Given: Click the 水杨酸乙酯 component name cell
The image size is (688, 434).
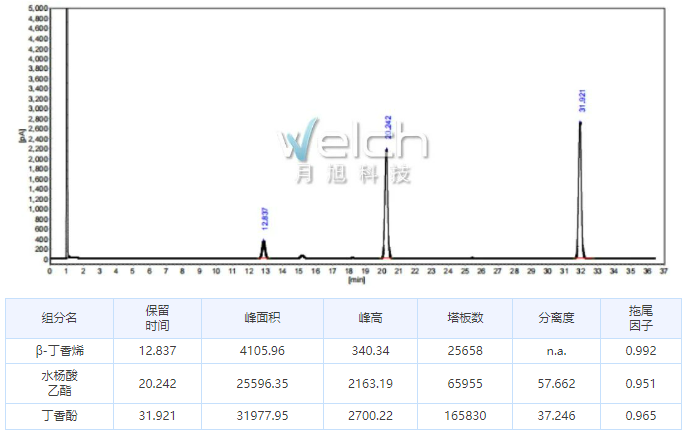Looking at the screenshot, I should (x=59, y=384).
